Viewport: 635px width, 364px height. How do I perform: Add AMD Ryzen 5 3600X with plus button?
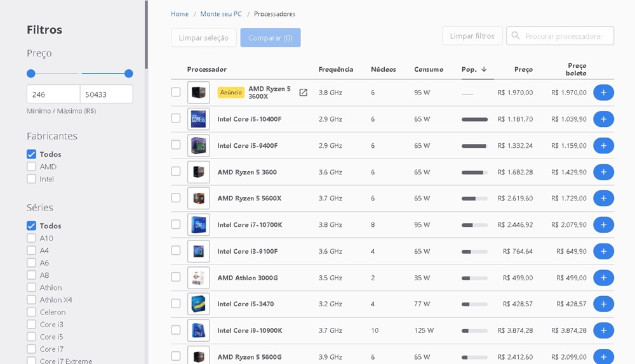(x=603, y=93)
